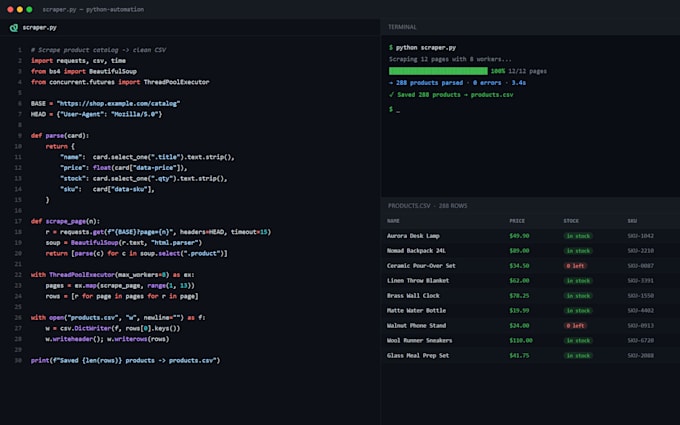
Task: Select the Ceramic Pour-Over Set cell
Action: click(x=421, y=265)
